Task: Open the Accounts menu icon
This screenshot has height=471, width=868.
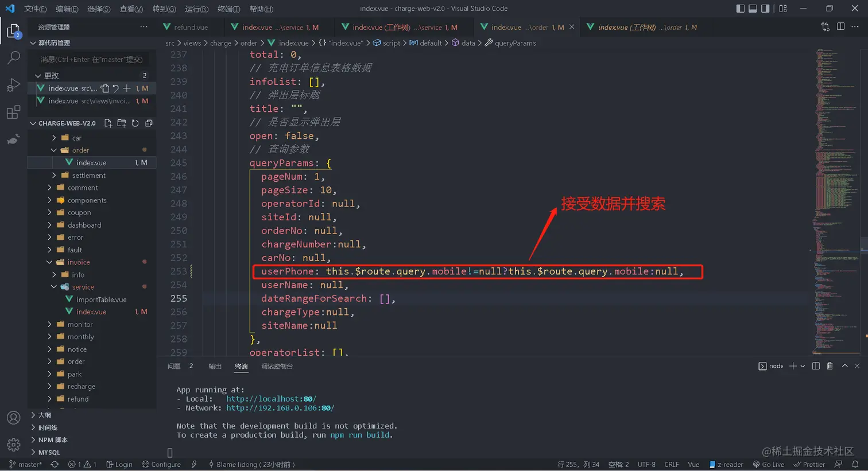Action: click(13, 418)
